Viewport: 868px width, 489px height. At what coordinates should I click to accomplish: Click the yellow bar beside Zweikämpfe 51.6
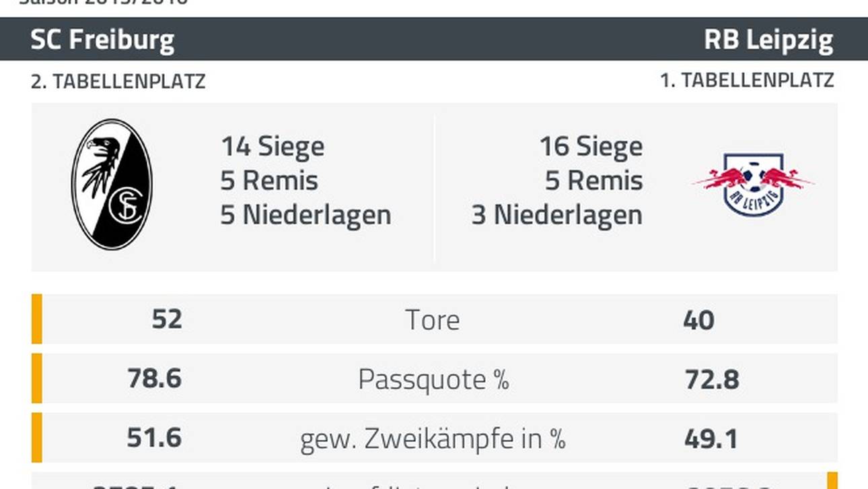coord(36,438)
